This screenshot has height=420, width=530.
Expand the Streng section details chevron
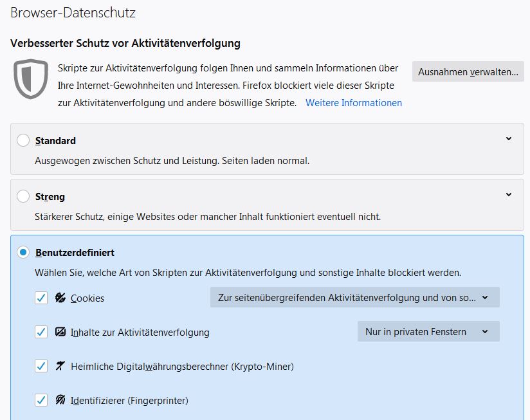click(509, 195)
